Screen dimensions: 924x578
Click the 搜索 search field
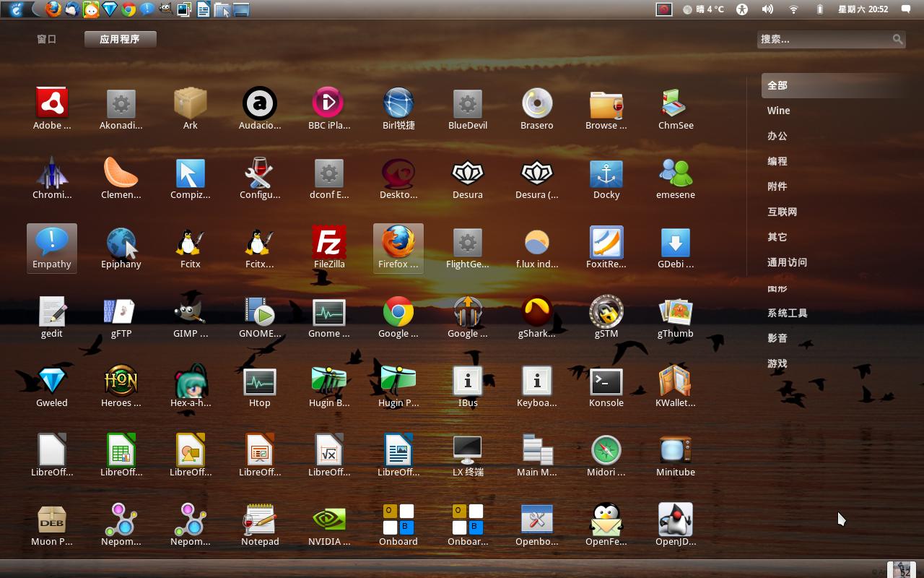pos(831,39)
